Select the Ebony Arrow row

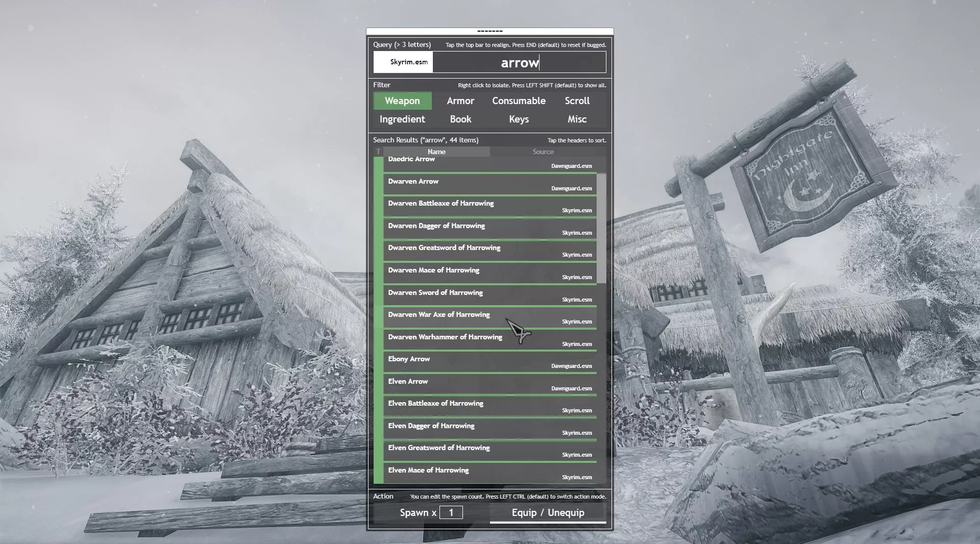[x=490, y=362]
